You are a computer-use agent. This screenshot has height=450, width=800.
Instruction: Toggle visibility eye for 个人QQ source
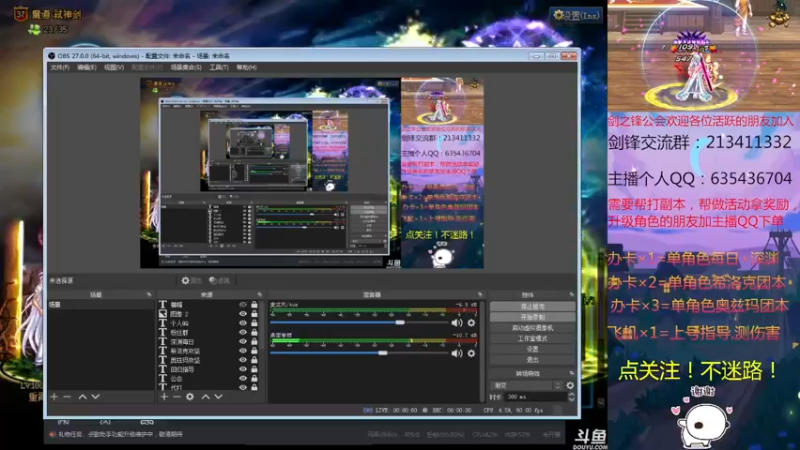tap(243, 323)
